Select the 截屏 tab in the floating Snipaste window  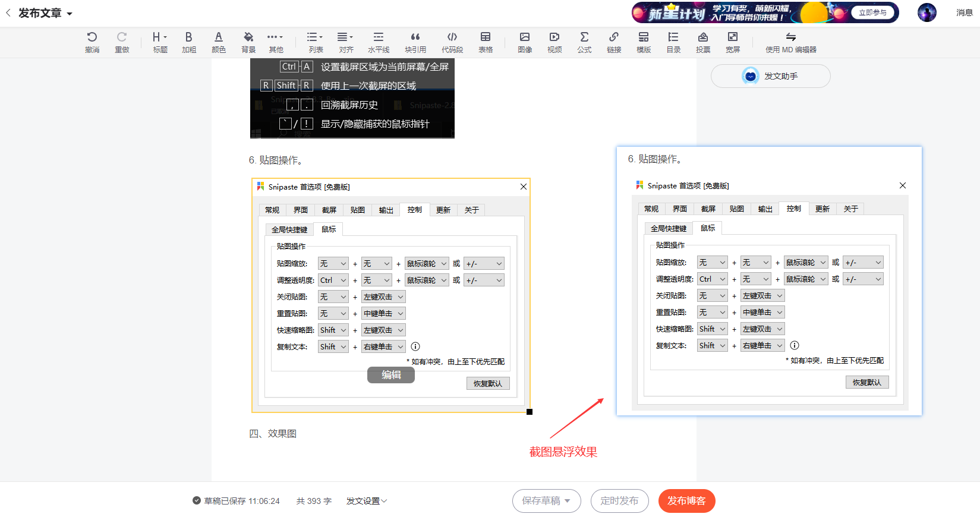click(708, 209)
